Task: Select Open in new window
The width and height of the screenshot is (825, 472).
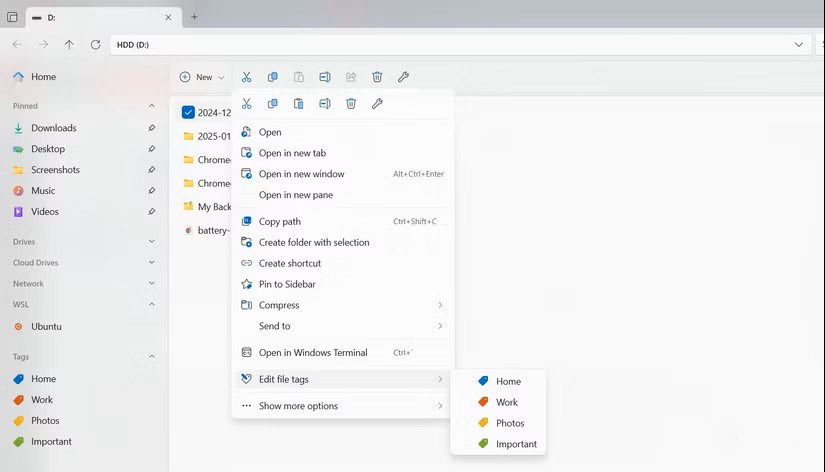Action: click(343, 174)
